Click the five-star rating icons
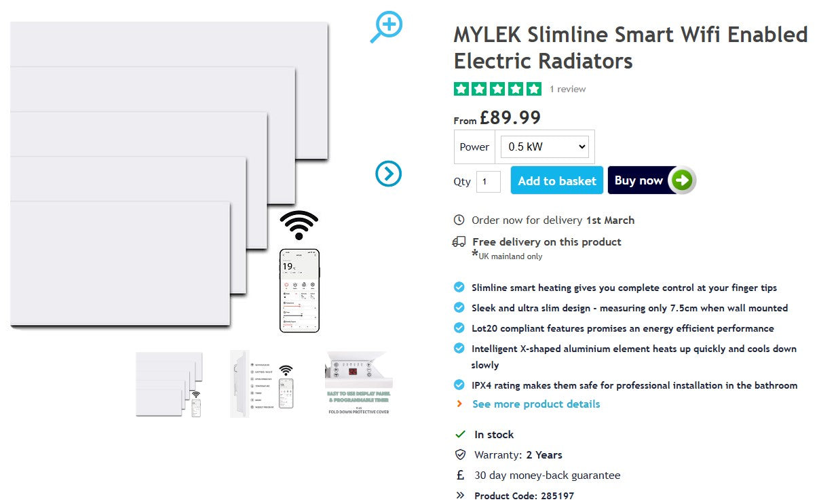 [497, 89]
